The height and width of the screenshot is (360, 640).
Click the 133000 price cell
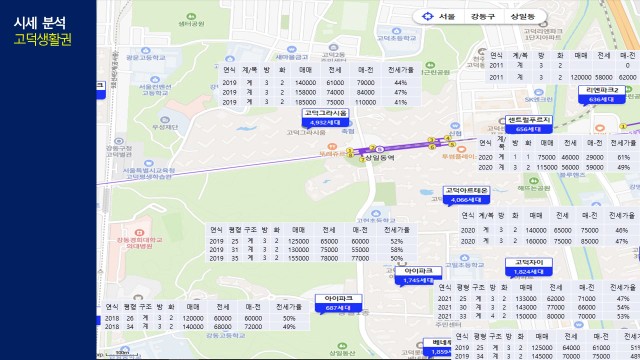[526, 299]
